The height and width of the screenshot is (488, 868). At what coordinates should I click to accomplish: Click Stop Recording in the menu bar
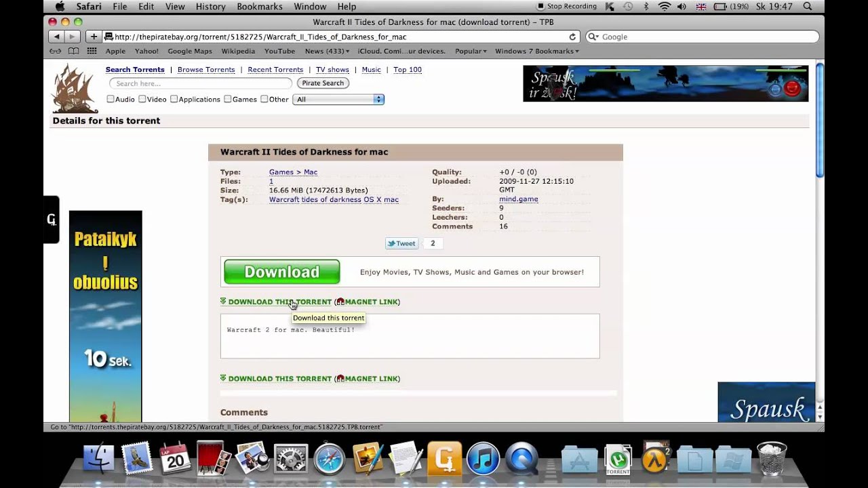coord(567,7)
